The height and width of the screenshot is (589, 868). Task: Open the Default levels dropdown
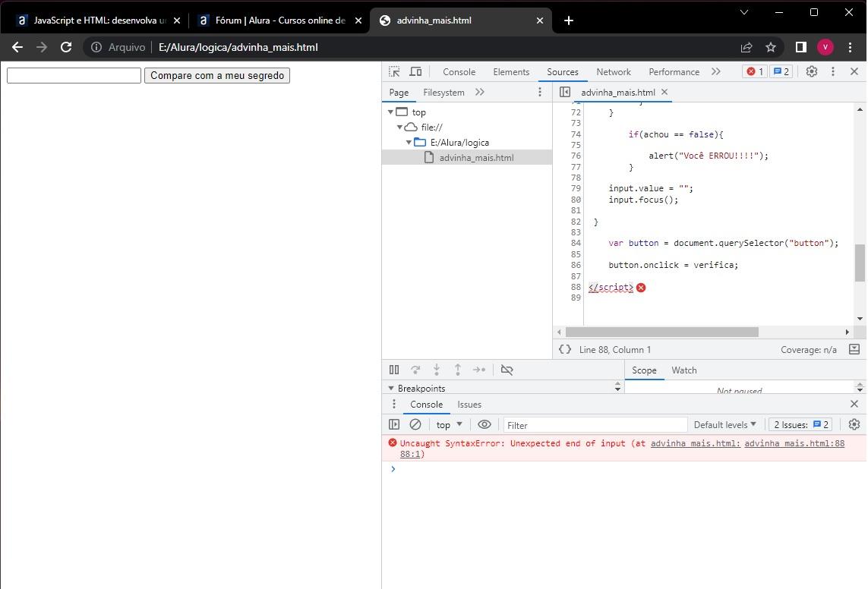click(x=724, y=425)
